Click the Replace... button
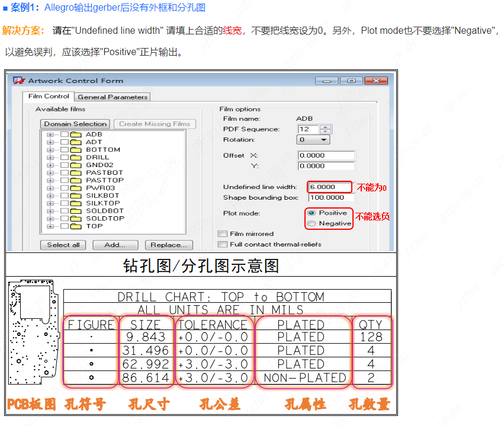 [x=169, y=245]
